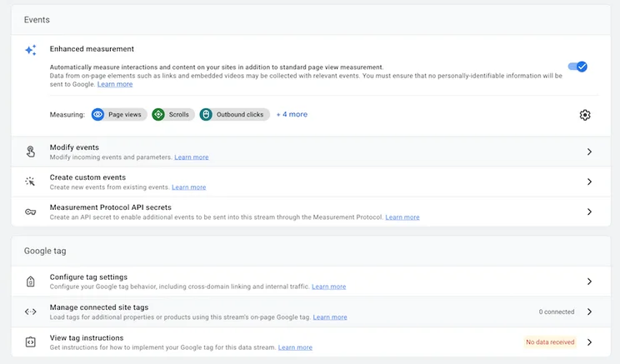This screenshot has height=364, width=620.
Task: Click the Page views eye icon
Action: [x=97, y=115]
